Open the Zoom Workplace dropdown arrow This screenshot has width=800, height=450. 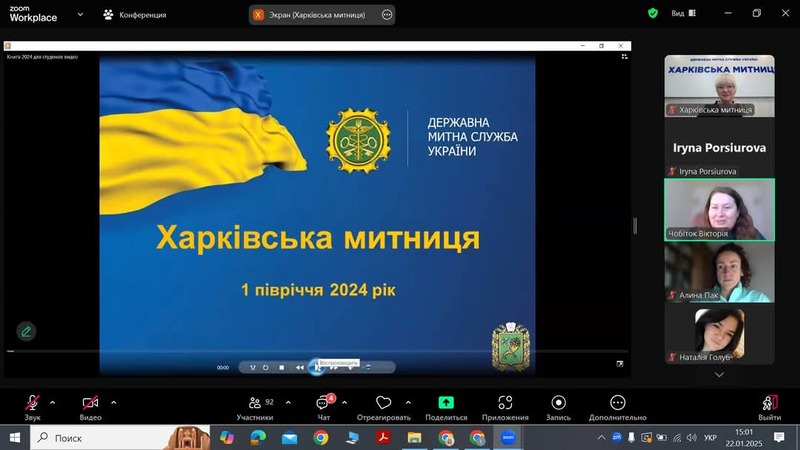click(x=80, y=14)
